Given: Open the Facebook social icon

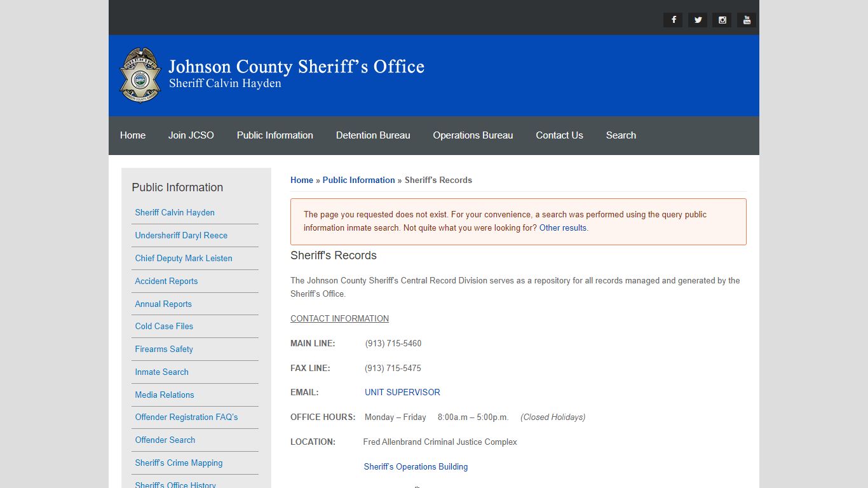Looking at the screenshot, I should 673,20.
